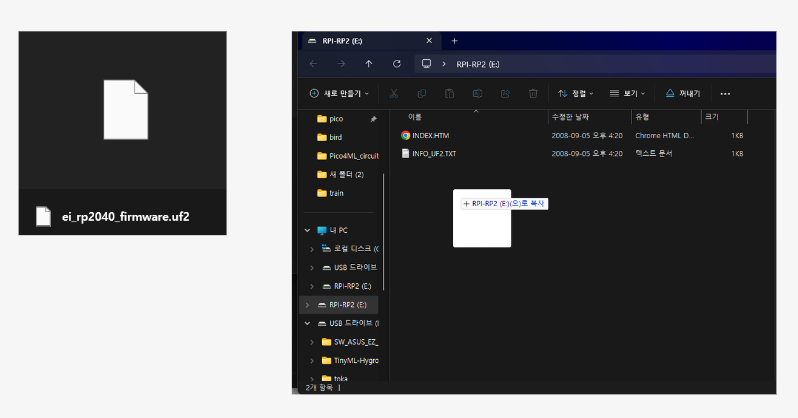Viewport: 798px width, 418px height.
Task: Expand USB 드라이브 under 내 PC
Action: 312,267
